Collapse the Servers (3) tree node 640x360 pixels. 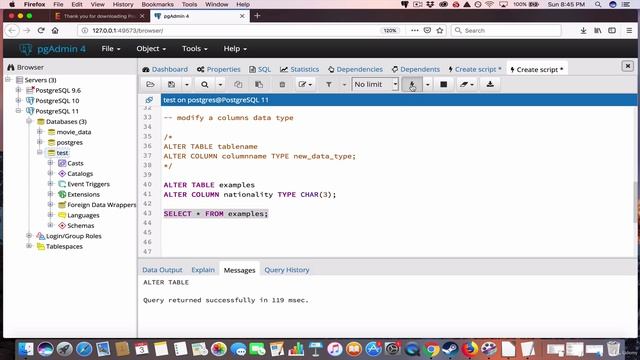pos(8,80)
